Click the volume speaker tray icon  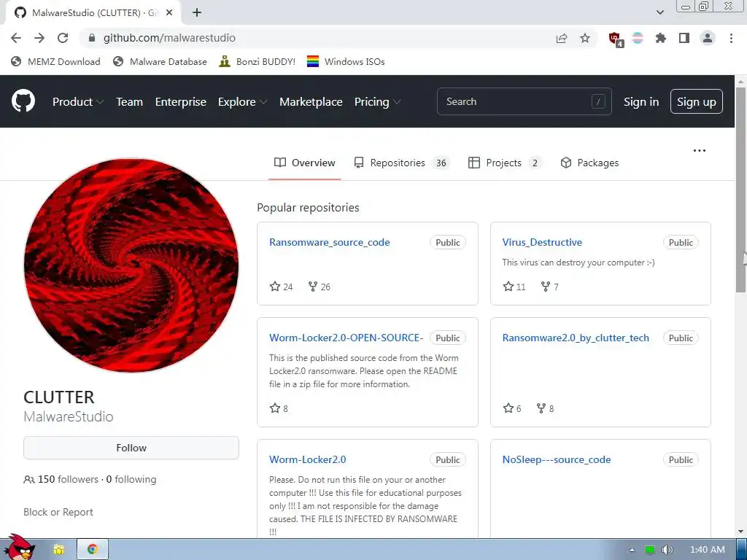(x=667, y=550)
